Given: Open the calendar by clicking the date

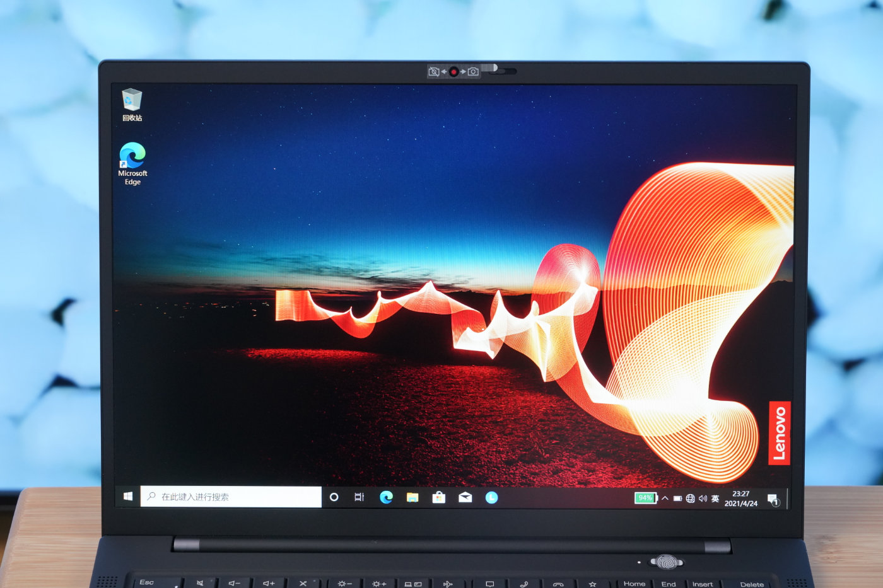Looking at the screenshot, I should click(742, 503).
